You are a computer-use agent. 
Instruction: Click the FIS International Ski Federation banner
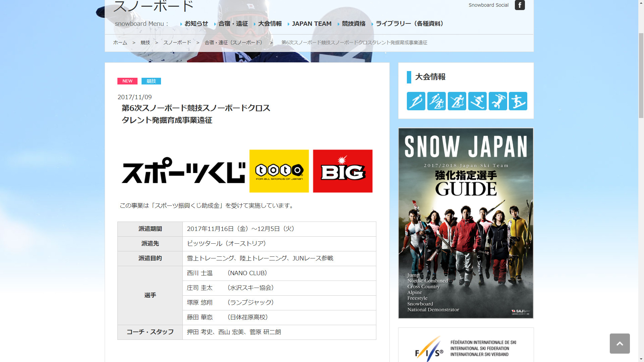[466, 347]
